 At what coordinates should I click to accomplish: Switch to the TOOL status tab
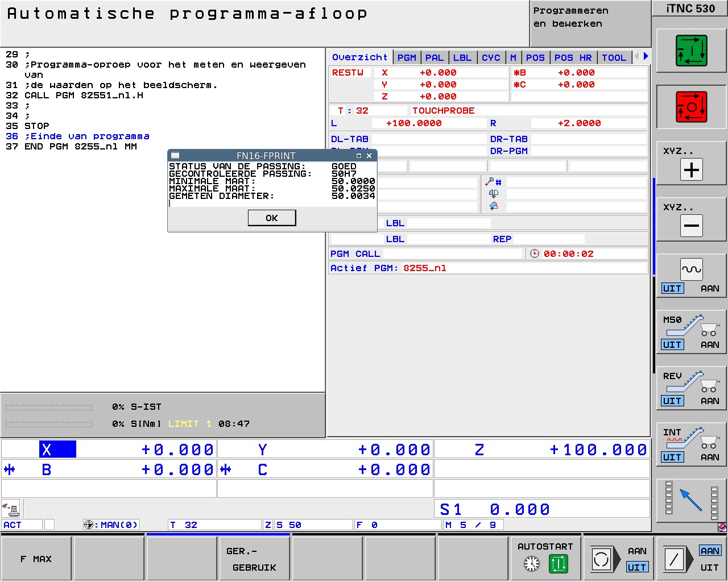coord(614,57)
